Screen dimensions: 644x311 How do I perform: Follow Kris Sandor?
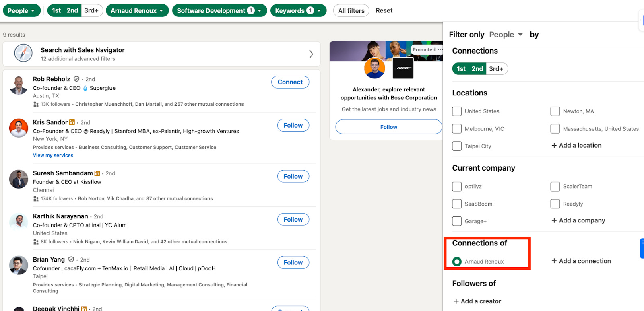tap(293, 125)
